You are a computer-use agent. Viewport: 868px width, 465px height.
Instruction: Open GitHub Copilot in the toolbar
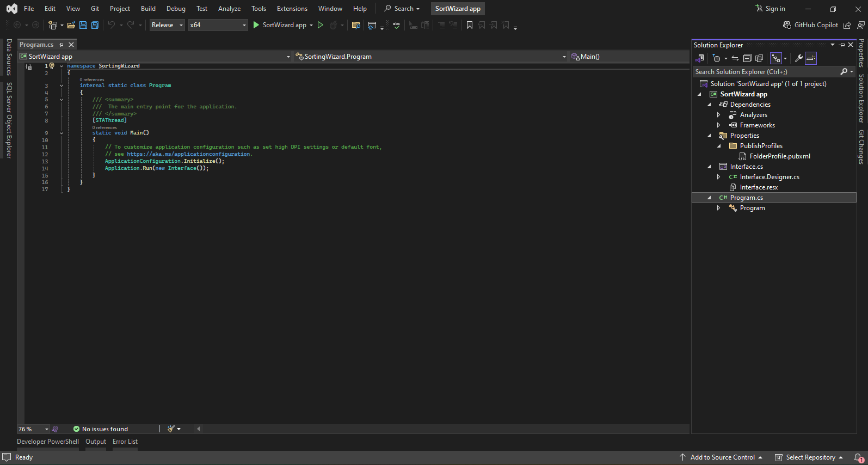click(810, 25)
